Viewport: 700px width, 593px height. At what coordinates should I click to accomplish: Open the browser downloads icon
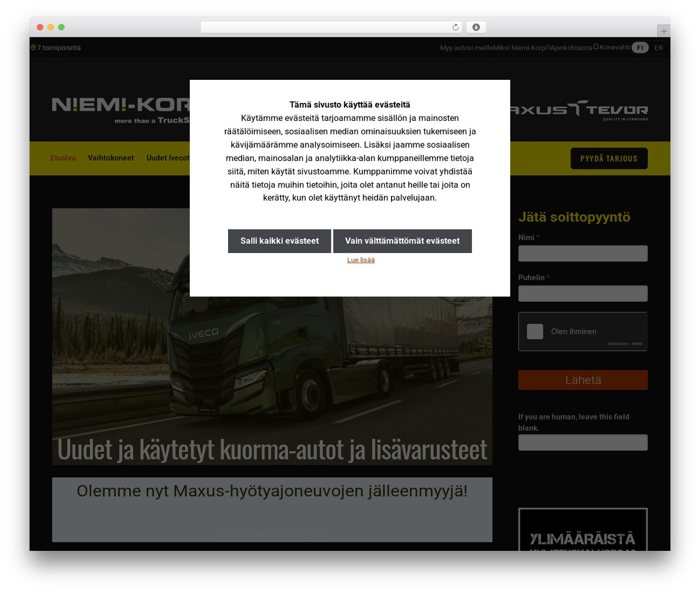point(476,27)
